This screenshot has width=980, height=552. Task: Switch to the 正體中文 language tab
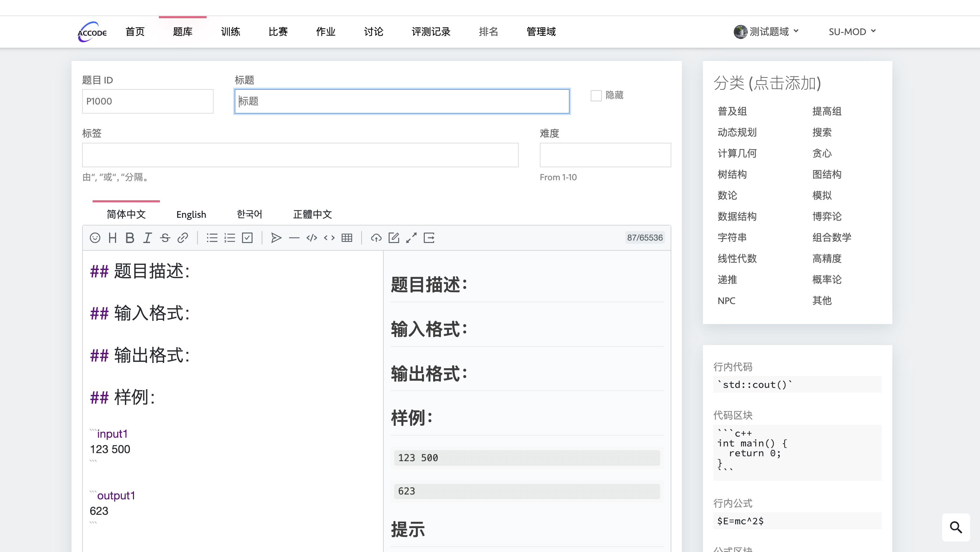312,214
